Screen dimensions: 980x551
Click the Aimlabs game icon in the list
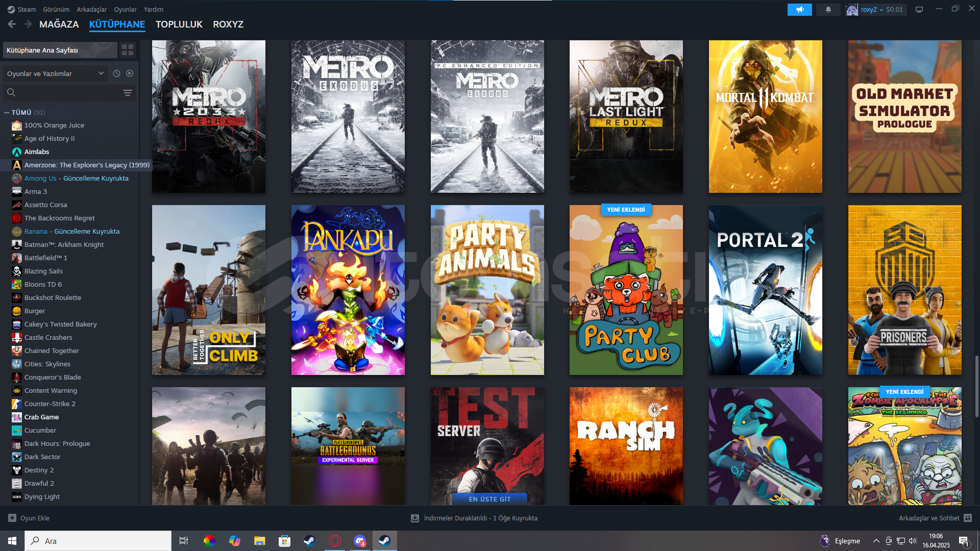point(17,152)
